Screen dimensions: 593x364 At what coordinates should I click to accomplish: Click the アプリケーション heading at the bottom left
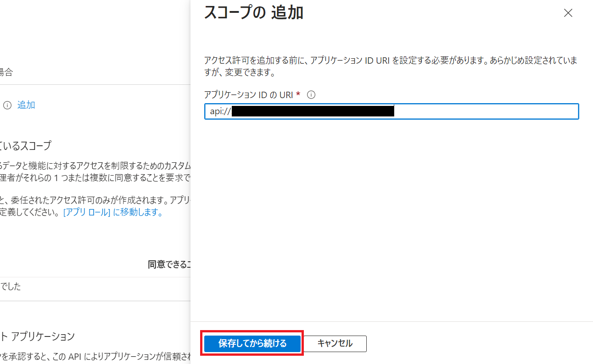click(37, 336)
